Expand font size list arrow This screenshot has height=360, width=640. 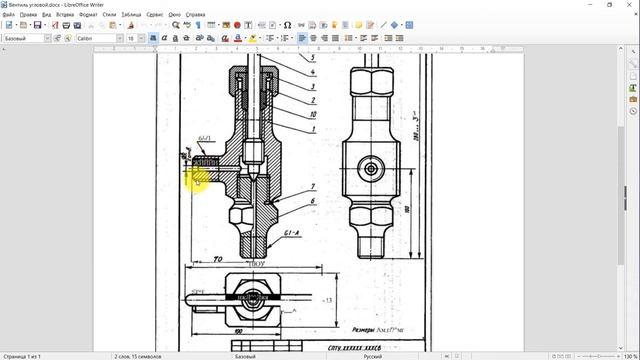(x=141, y=38)
